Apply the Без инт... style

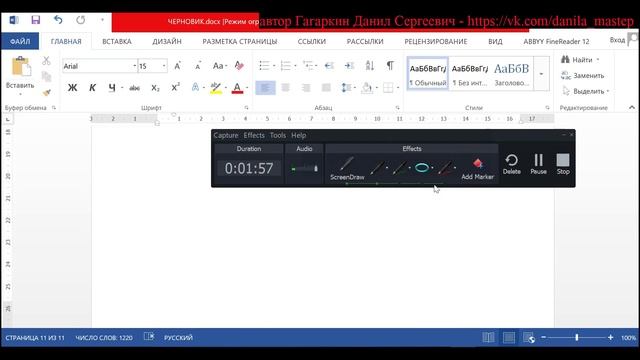[x=470, y=74]
